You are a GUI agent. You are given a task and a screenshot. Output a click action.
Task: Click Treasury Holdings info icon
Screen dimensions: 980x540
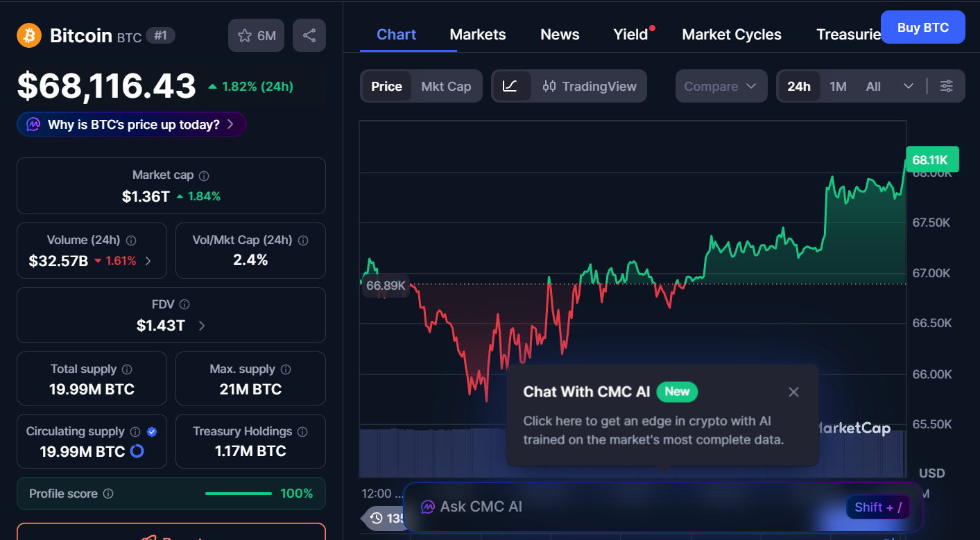point(302,432)
